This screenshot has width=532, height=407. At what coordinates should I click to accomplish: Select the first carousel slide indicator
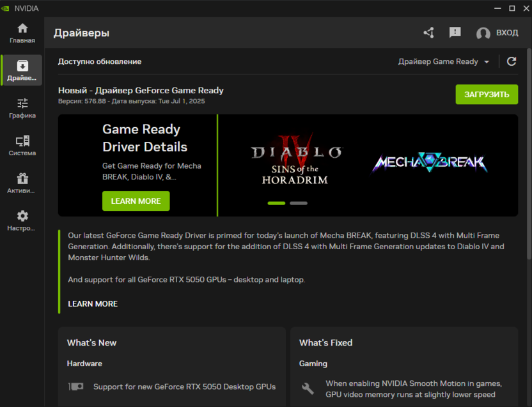tap(276, 203)
